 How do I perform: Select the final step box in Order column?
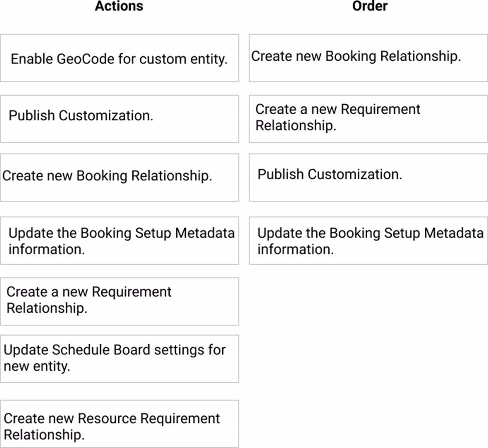[x=368, y=241]
